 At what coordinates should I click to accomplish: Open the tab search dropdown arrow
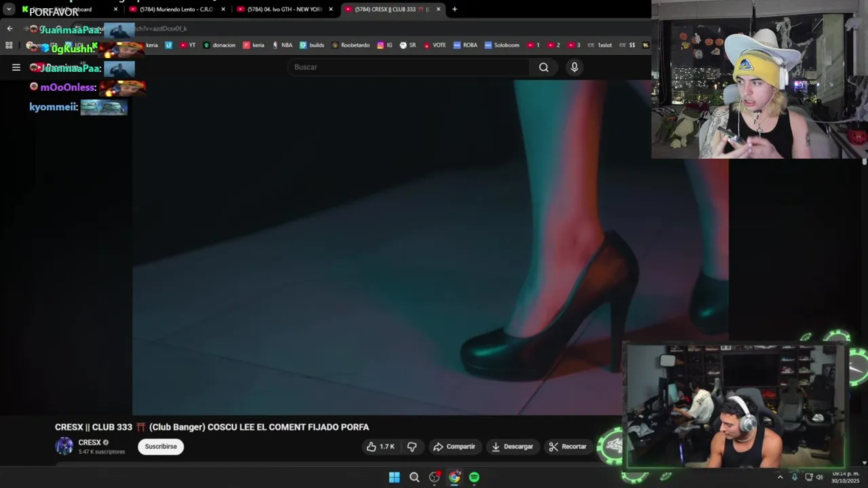click(9, 9)
